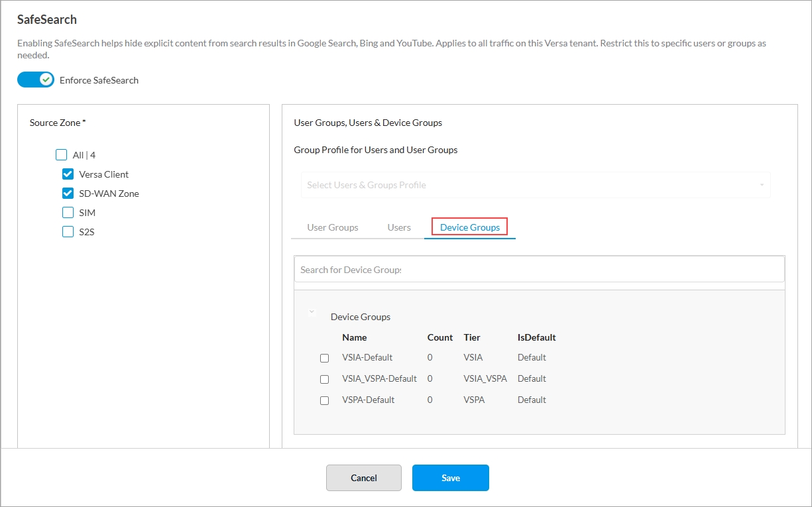Image resolution: width=812 pixels, height=507 pixels.
Task: Select the Device Groups tab
Action: point(469,227)
